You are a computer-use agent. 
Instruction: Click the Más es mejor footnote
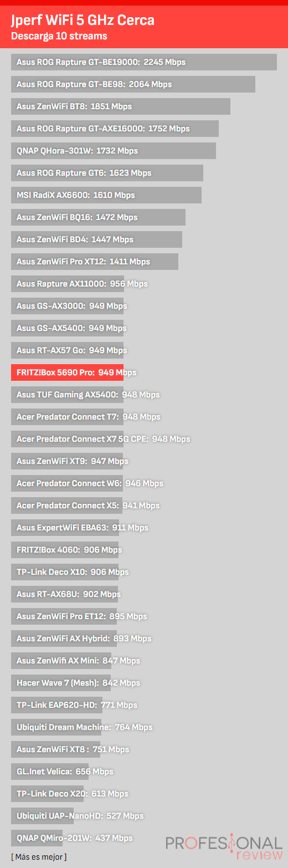pyautogui.click(x=39, y=857)
